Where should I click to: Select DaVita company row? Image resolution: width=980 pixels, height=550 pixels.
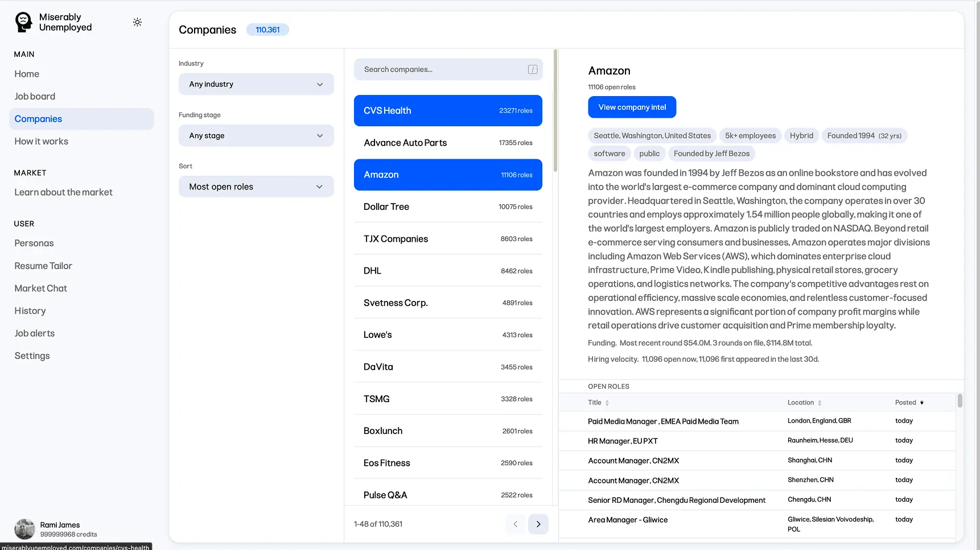(x=448, y=367)
